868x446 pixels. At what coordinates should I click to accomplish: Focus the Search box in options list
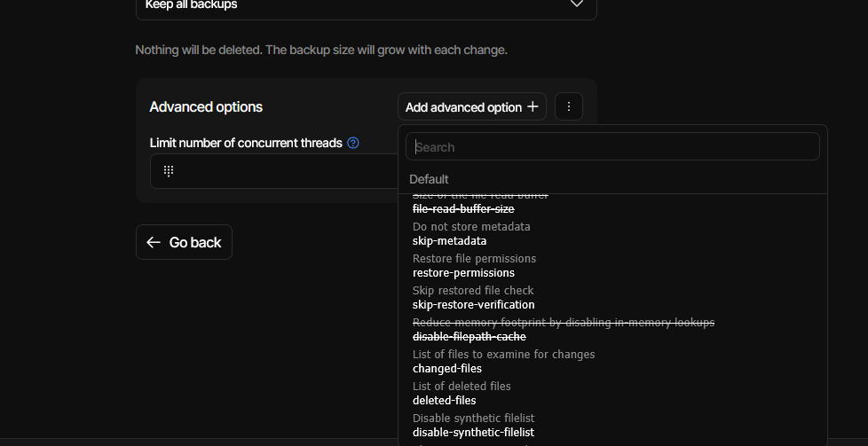tap(612, 147)
